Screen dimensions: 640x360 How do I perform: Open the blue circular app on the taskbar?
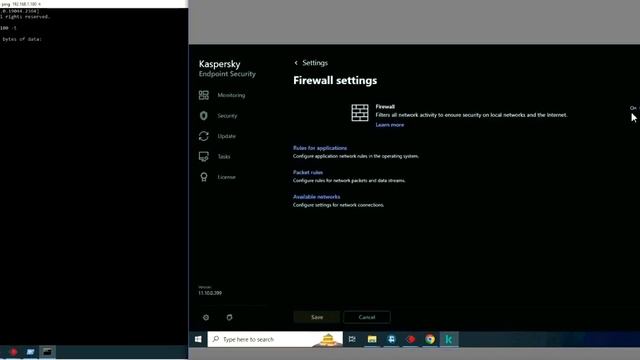tap(391, 339)
